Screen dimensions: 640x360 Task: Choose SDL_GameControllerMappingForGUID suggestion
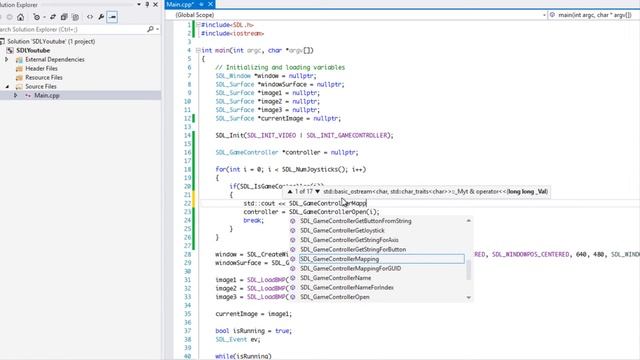click(x=351, y=269)
